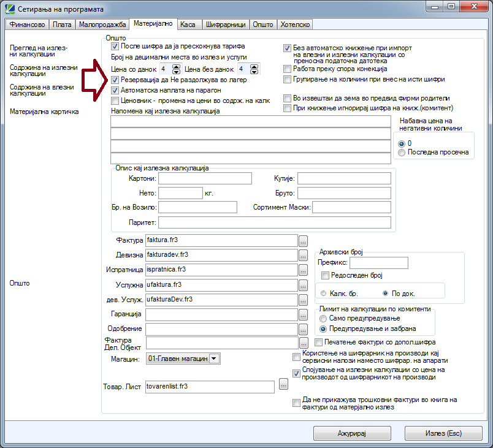The width and height of the screenshot is (493, 448).
Task: Select the Каса tab
Action: pyautogui.click(x=188, y=25)
